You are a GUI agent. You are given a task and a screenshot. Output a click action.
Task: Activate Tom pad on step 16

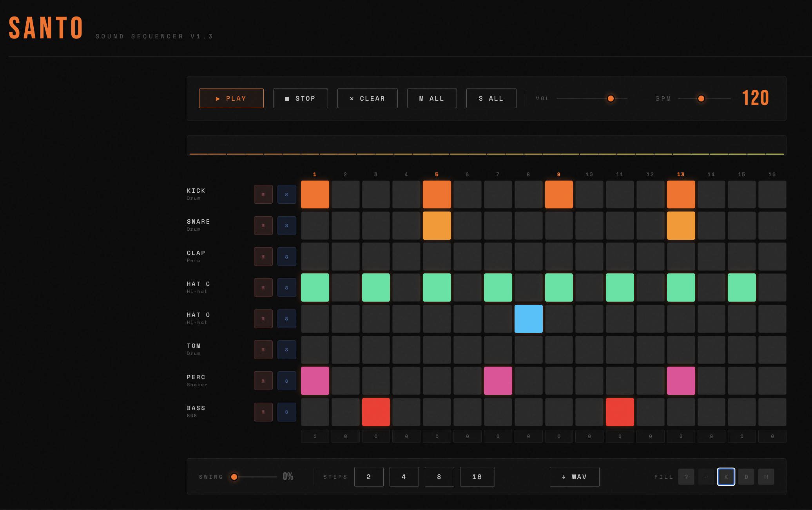pos(772,350)
